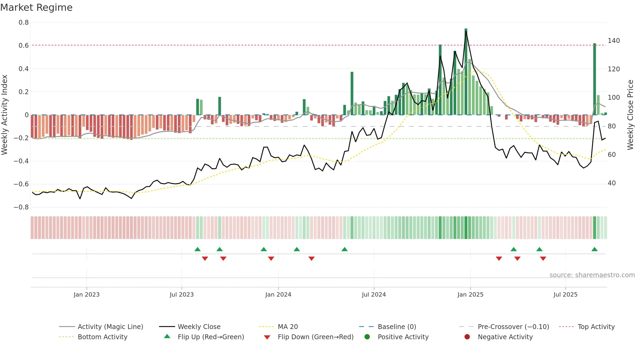The image size is (644, 362).
Task: Click the 100 price axis tick label
Action: pos(614,98)
